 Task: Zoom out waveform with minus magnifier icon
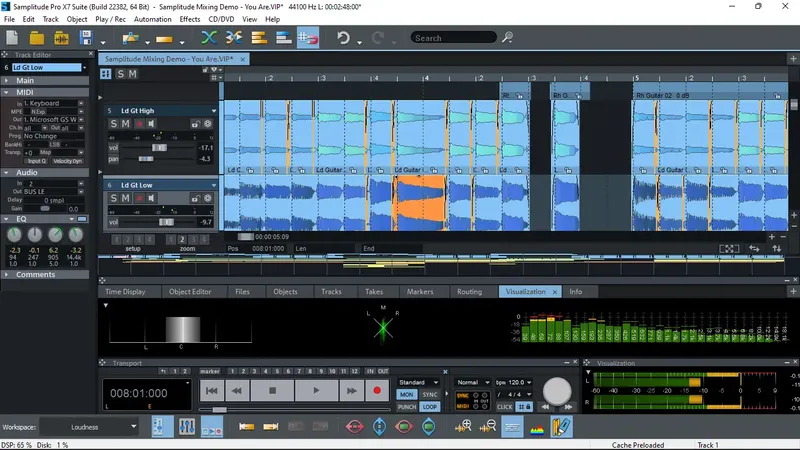[x=488, y=427]
